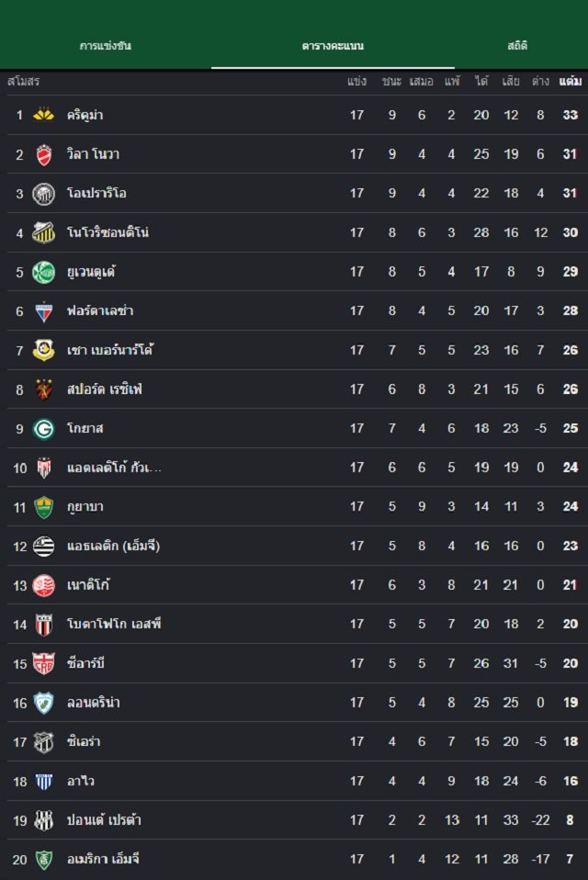Open team โนโวริซอนติโน่ from the table

pos(107,231)
